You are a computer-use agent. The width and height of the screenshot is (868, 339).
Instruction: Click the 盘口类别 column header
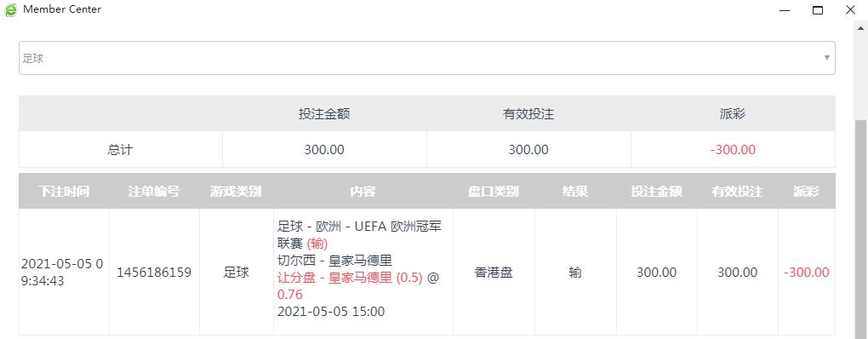click(x=494, y=192)
